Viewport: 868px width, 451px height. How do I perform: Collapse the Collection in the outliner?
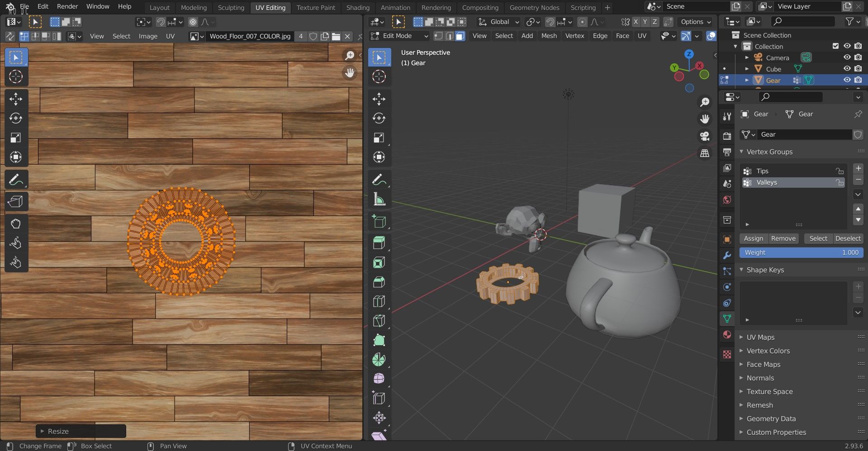tap(736, 46)
